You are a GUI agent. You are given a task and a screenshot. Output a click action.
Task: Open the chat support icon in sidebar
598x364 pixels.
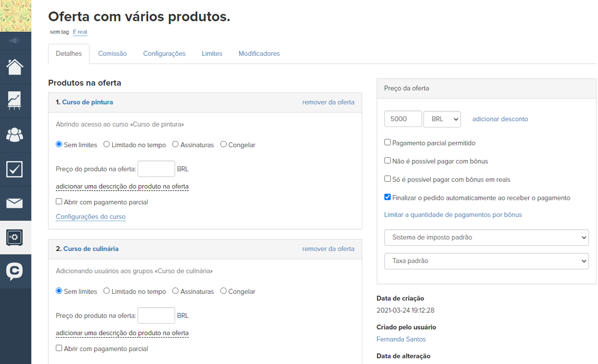click(x=15, y=272)
